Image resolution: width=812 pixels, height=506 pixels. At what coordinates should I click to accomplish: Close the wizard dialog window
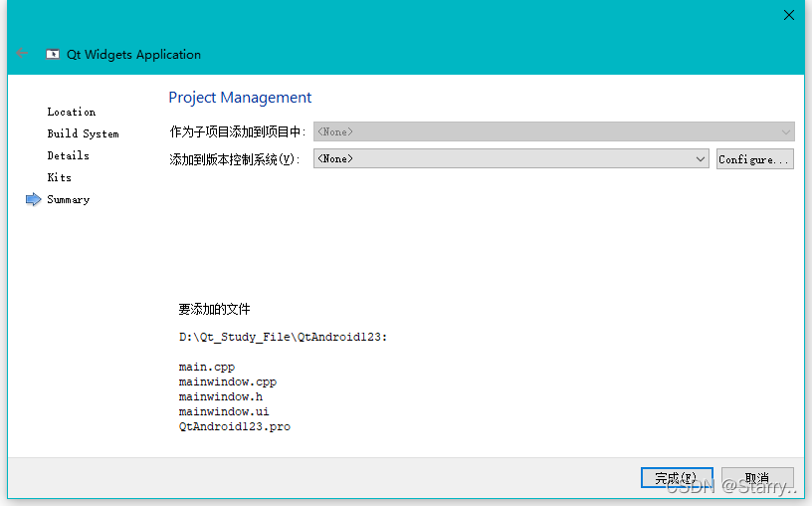(x=789, y=15)
